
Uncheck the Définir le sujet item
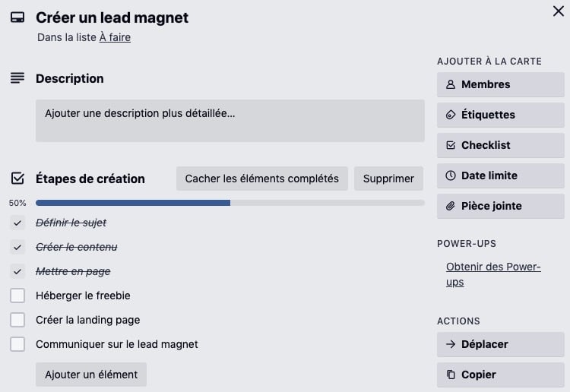[x=17, y=223]
